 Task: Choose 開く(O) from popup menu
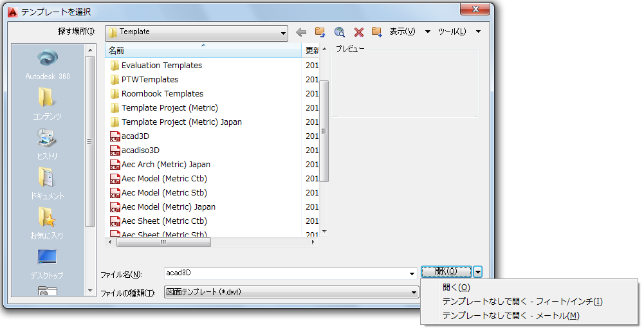click(456, 287)
